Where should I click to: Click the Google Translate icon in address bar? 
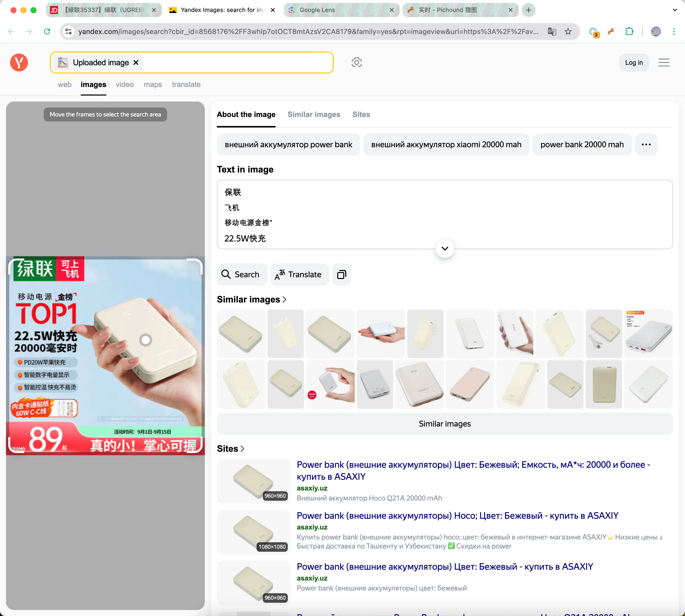coord(552,31)
